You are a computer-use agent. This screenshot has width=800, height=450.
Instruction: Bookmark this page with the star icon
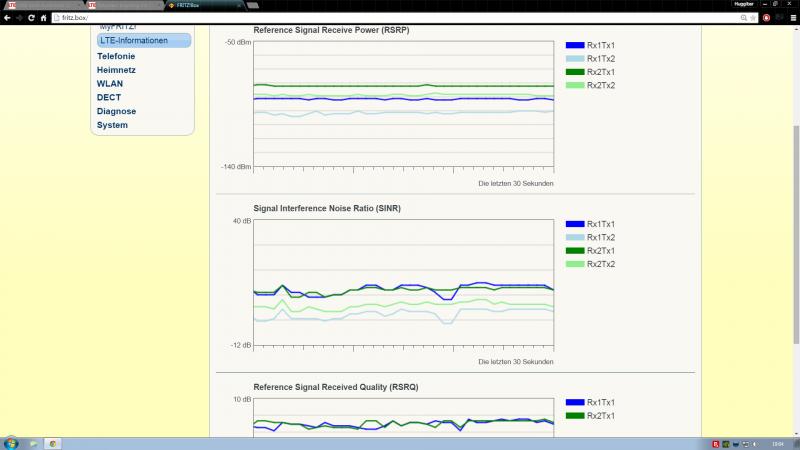pyautogui.click(x=753, y=18)
